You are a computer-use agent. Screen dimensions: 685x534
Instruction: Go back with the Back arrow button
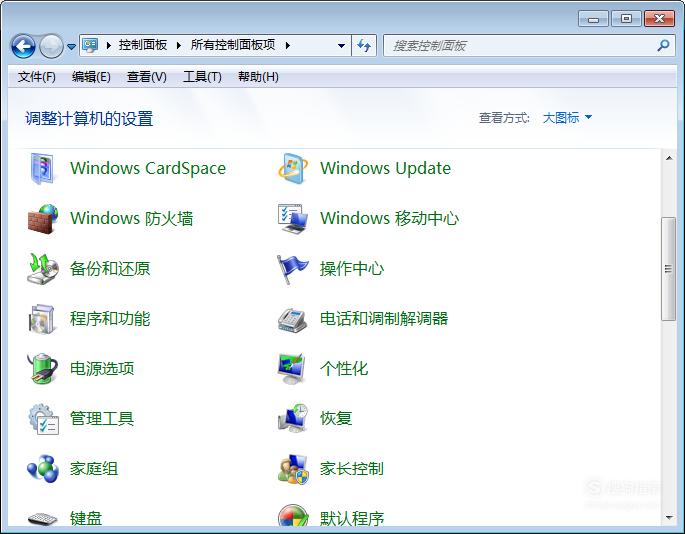coord(23,46)
